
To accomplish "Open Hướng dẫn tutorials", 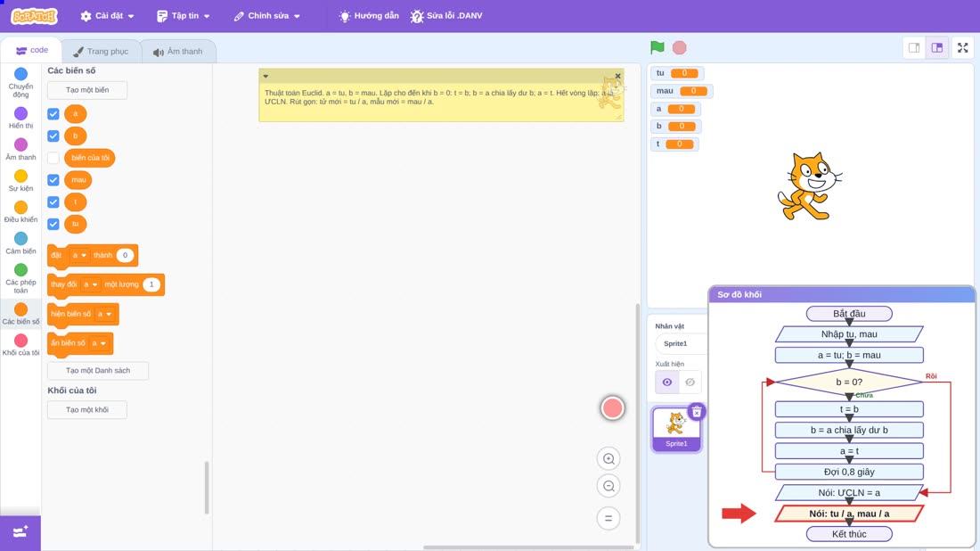I will click(369, 16).
